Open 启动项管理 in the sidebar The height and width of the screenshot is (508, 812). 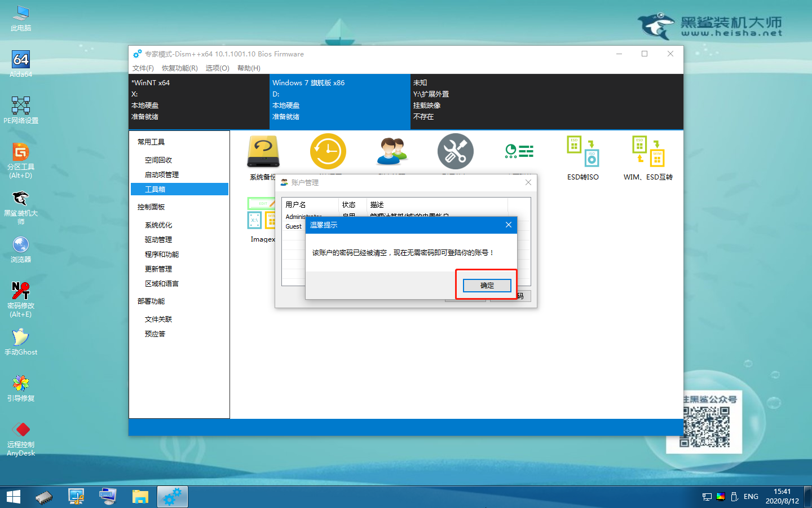point(162,175)
